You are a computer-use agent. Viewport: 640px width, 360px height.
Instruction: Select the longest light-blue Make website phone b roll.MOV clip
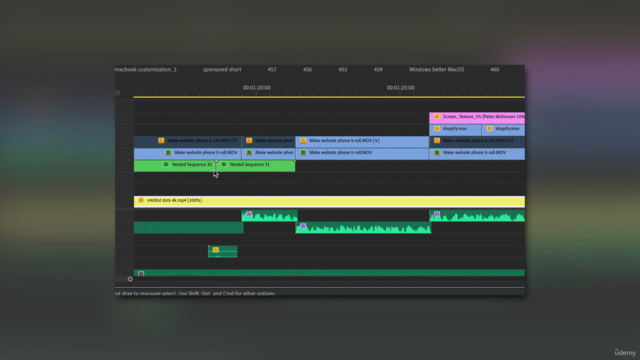coord(362,154)
